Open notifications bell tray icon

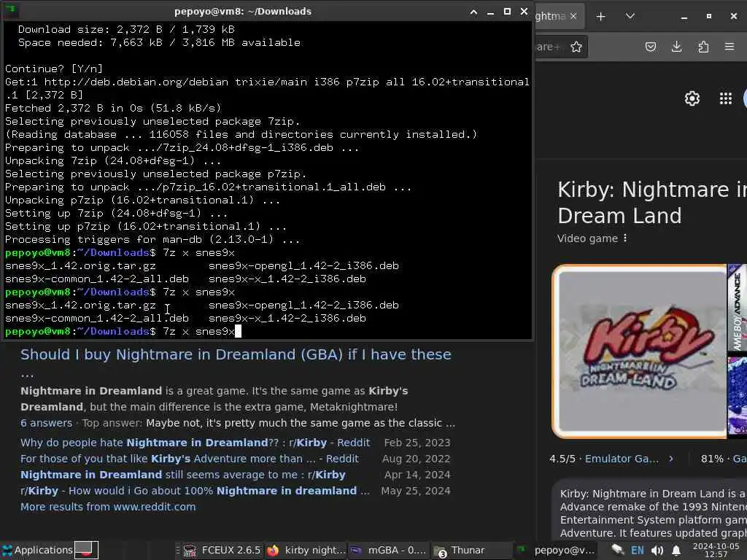[676, 551]
